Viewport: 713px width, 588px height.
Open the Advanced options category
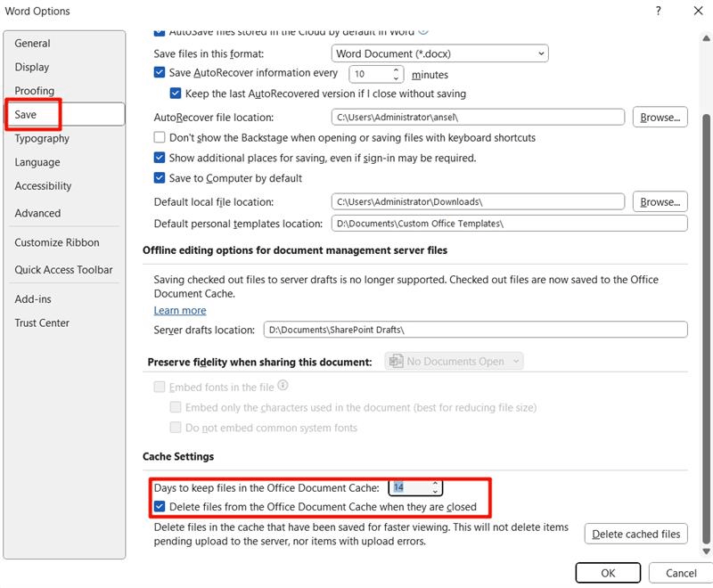click(x=37, y=213)
